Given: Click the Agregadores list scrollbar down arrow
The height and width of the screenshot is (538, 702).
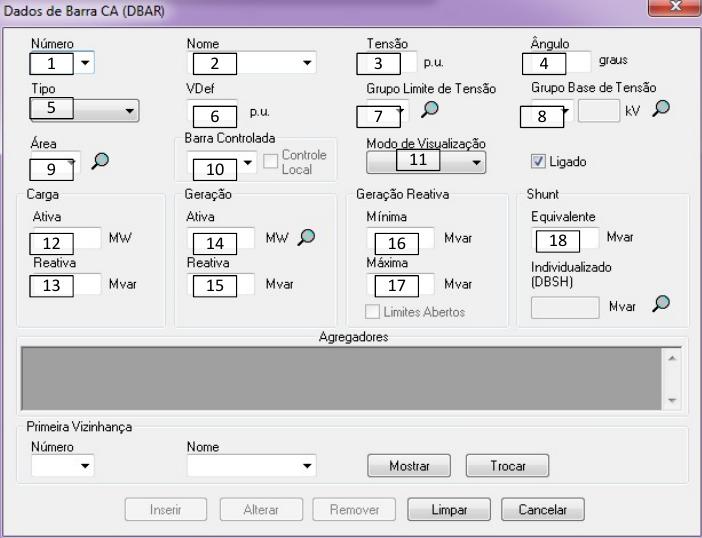Looking at the screenshot, I should point(671,399).
